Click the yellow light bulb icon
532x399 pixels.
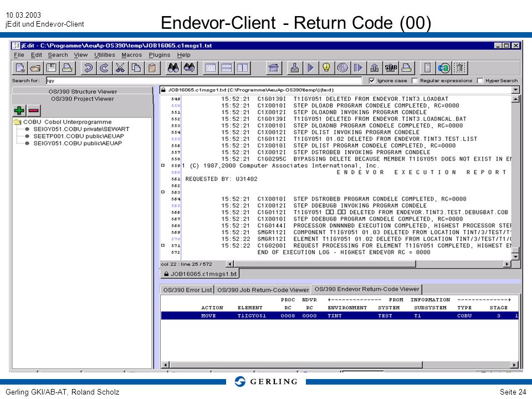[326, 68]
